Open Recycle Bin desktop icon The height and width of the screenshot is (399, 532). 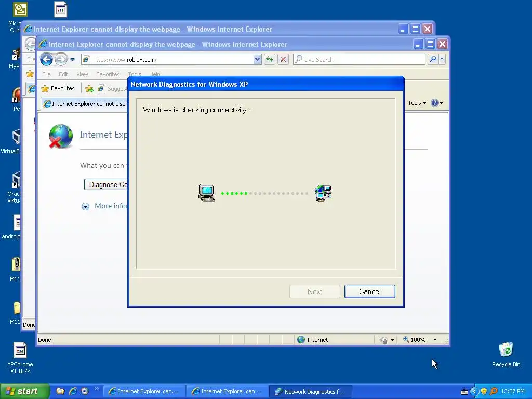point(506,354)
